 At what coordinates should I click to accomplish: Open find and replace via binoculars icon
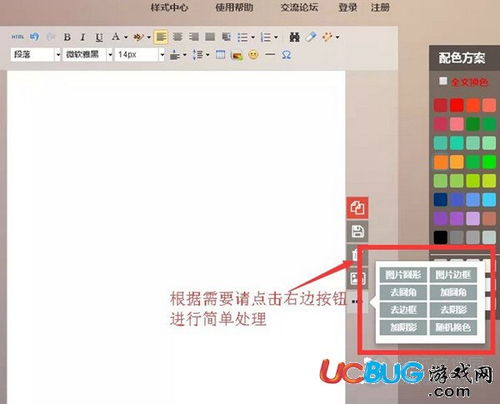pyautogui.click(x=294, y=37)
